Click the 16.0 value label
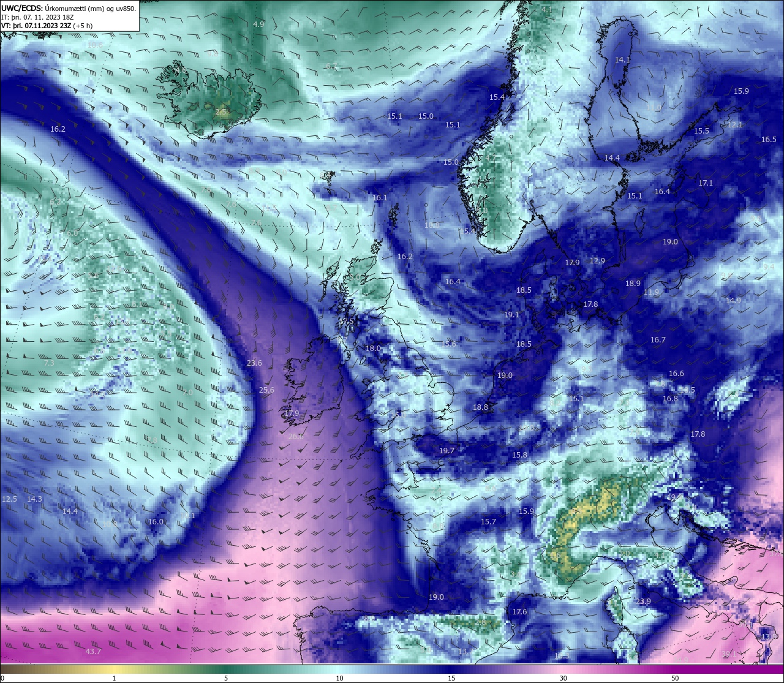The height and width of the screenshot is (683, 784). tap(156, 521)
